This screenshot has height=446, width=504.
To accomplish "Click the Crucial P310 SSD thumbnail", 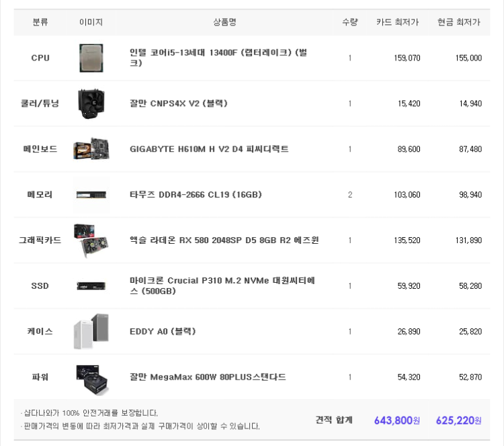I will click(x=91, y=285).
